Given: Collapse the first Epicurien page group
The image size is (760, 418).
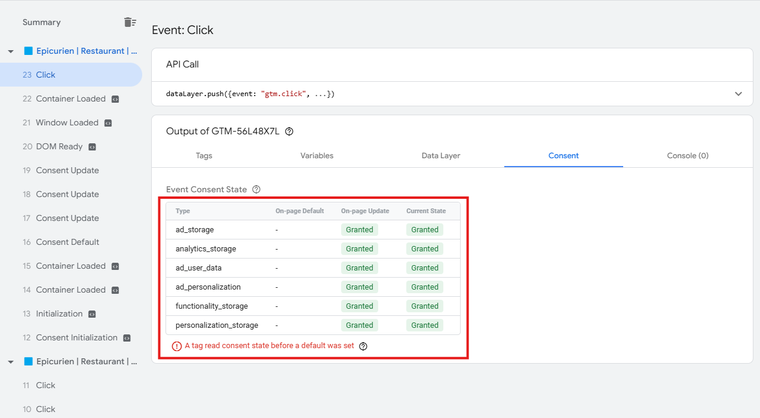Looking at the screenshot, I should 11,51.
